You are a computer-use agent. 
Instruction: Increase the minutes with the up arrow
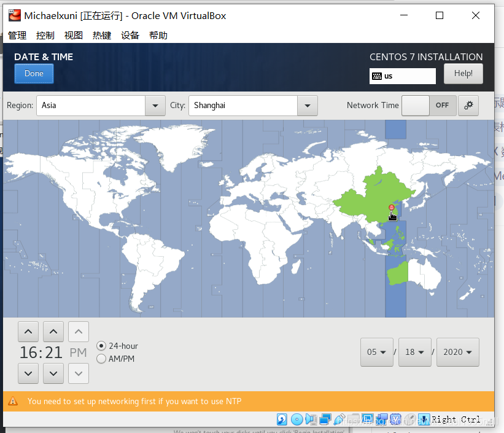[53, 331]
